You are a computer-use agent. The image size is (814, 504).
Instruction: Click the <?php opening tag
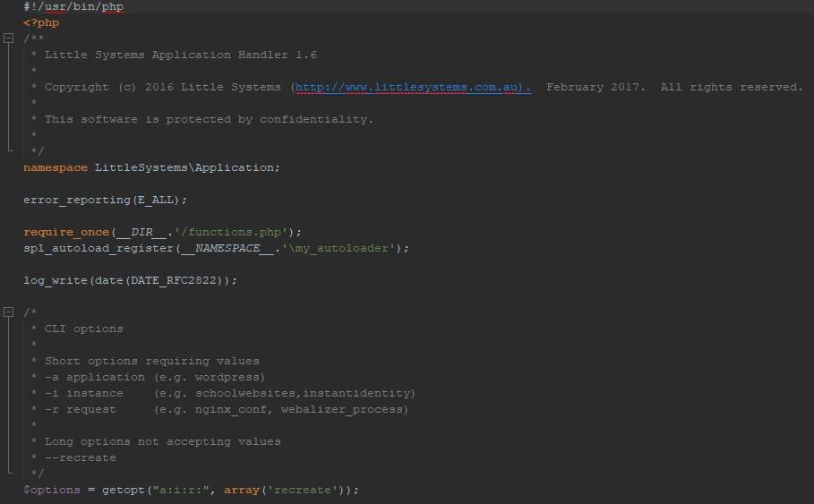[41, 23]
